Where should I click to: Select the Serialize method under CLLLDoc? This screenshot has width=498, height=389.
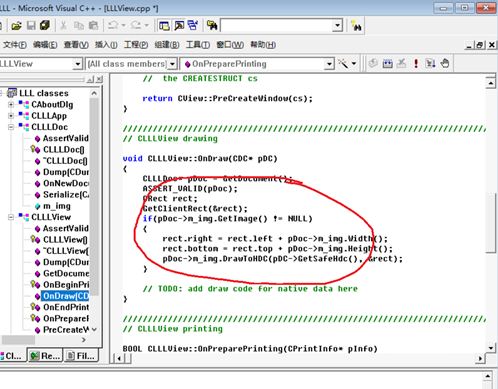[x=66, y=195]
